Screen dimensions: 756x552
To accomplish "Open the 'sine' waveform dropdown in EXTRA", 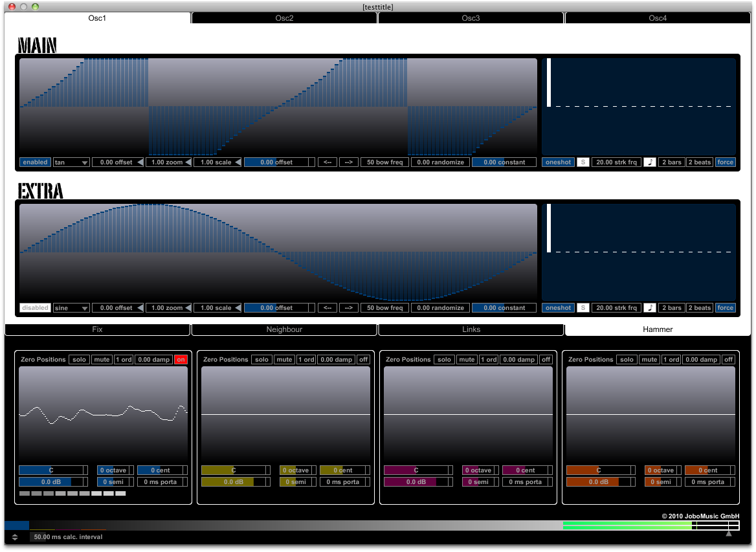I will [71, 308].
